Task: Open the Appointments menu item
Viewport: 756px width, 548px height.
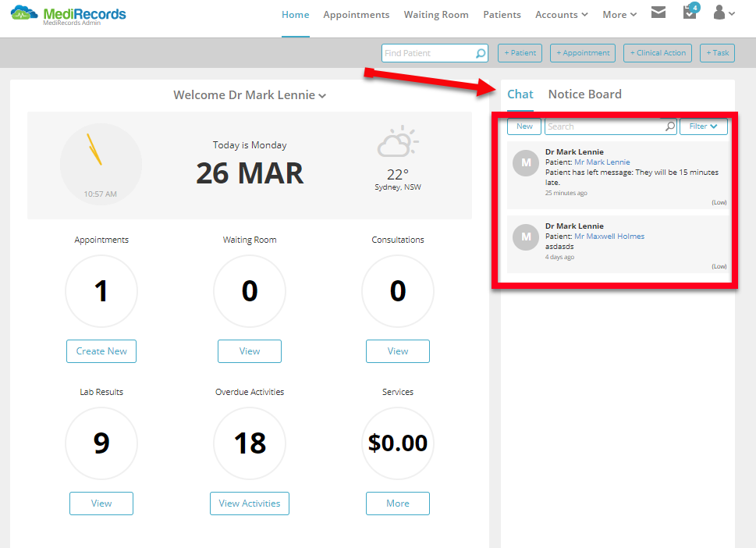Action: [x=357, y=15]
